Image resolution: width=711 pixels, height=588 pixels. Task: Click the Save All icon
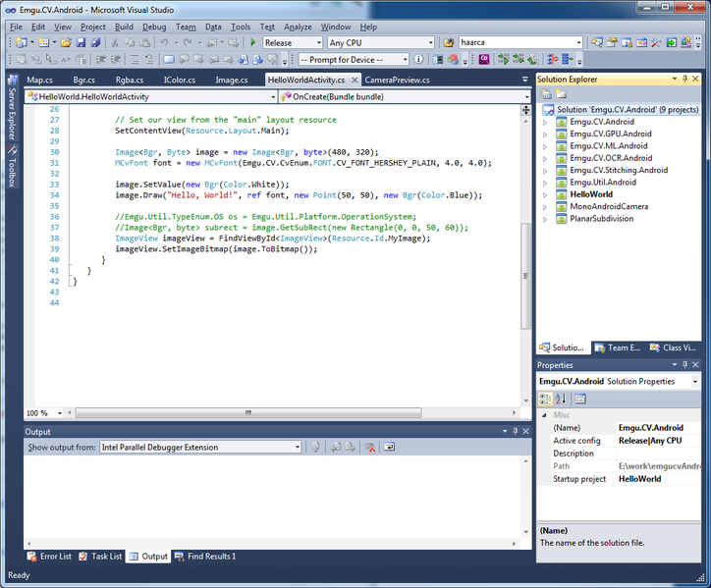pyautogui.click(x=95, y=42)
